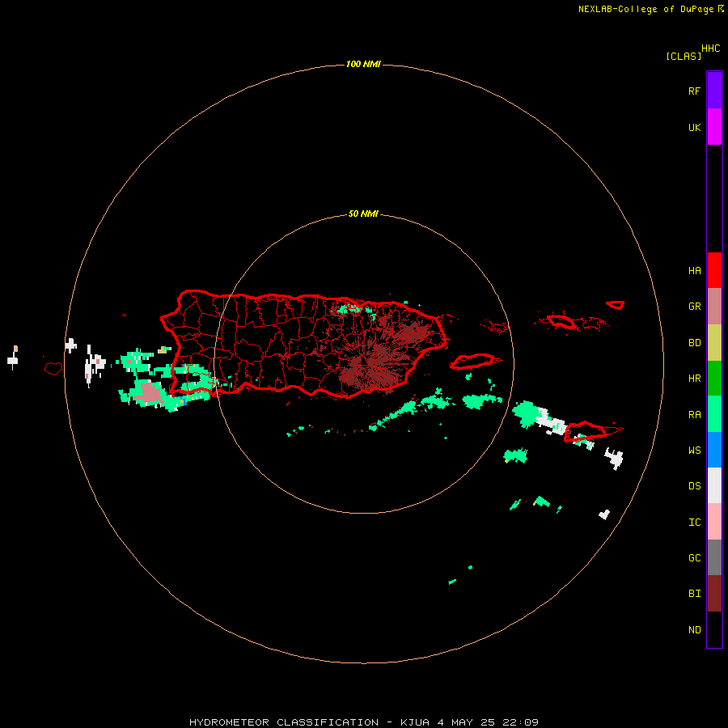Click the UK legend label

[x=694, y=127]
